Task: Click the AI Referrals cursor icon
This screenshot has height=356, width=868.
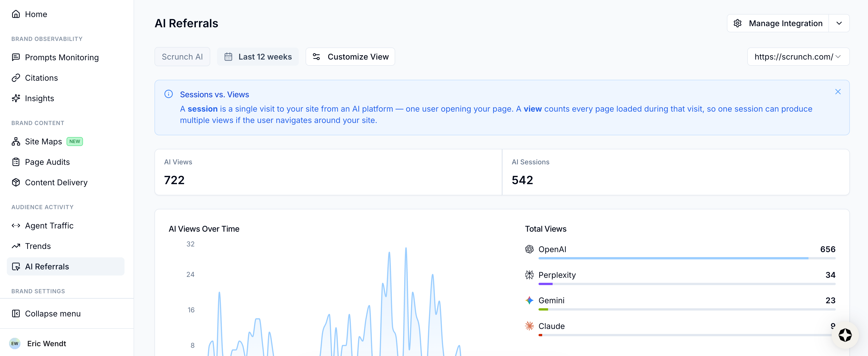Action: [16, 267]
